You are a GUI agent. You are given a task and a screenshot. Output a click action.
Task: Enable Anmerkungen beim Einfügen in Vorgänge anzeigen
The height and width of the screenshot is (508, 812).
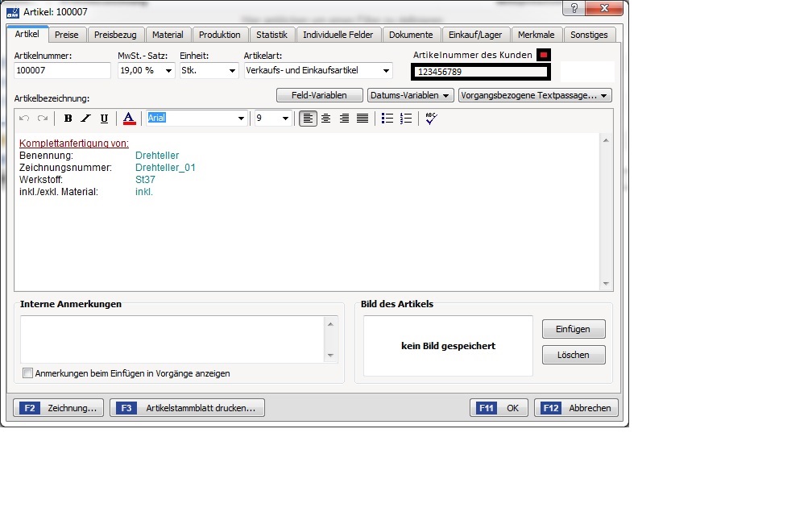(28, 373)
